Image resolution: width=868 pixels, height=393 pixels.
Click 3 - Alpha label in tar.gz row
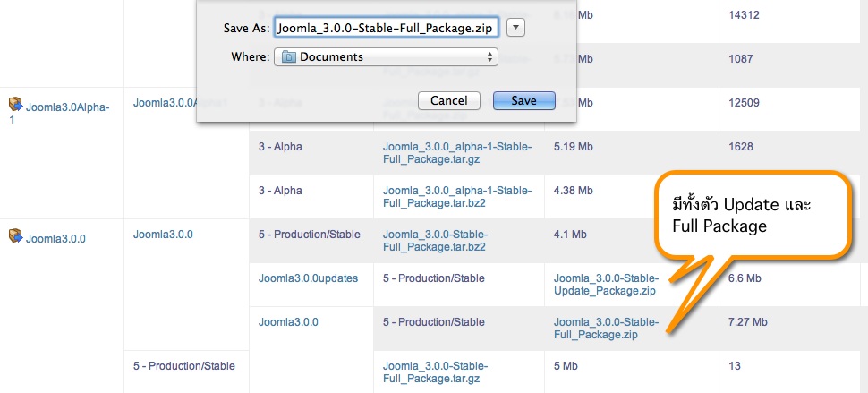tap(280, 147)
